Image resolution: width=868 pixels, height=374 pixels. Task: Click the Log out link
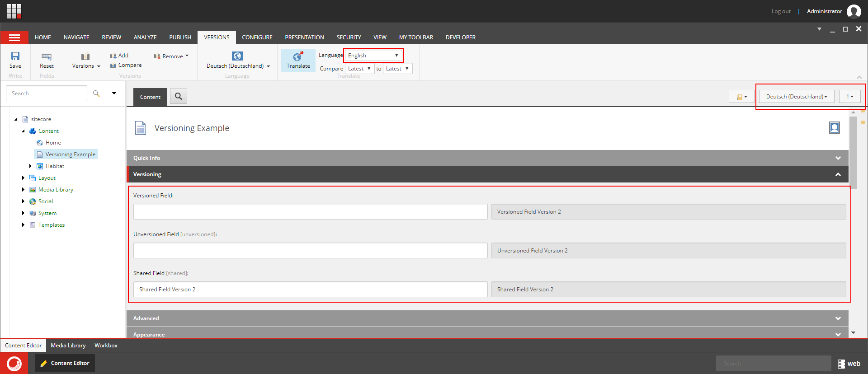[x=781, y=11]
